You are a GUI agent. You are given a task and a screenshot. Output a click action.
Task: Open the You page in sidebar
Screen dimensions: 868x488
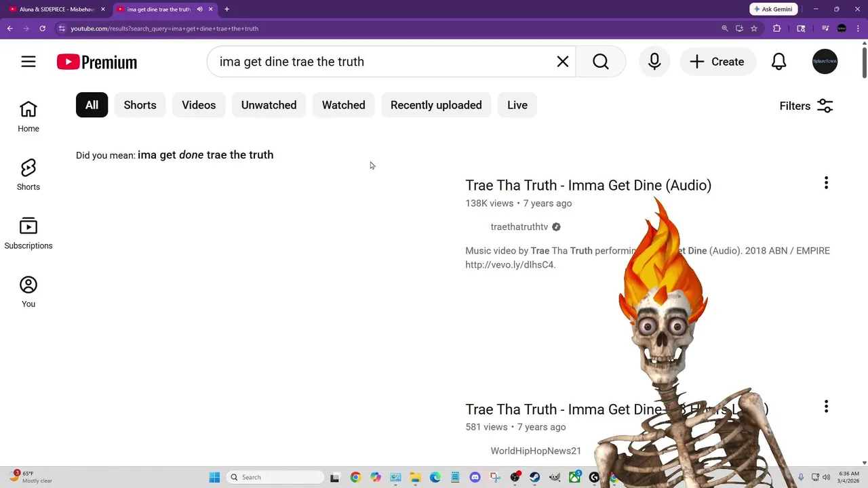[x=28, y=292]
